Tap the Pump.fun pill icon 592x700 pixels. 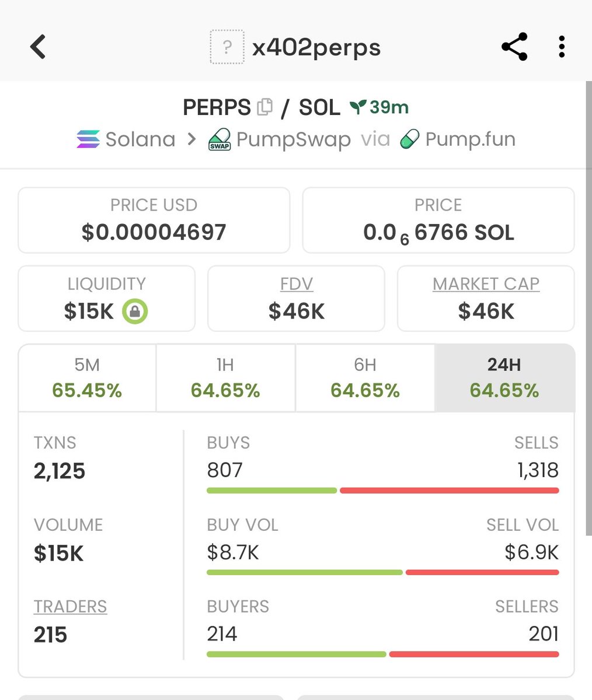point(410,139)
